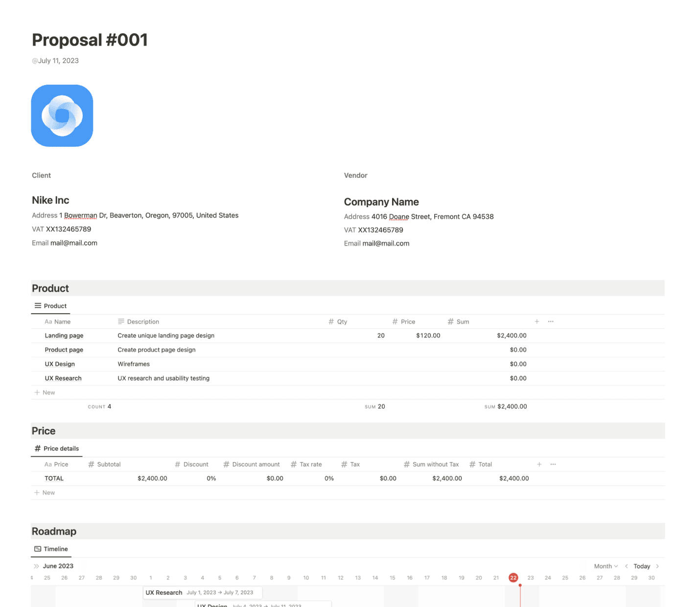Click the Total column header

click(x=481, y=465)
